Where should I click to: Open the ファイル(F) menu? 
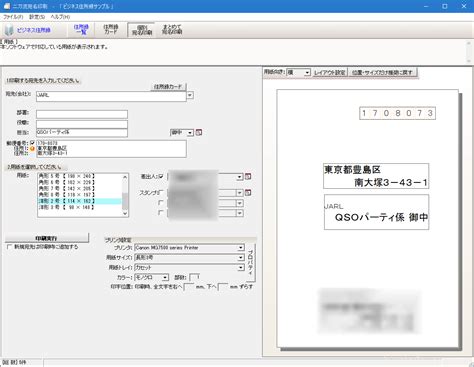pos(13,17)
